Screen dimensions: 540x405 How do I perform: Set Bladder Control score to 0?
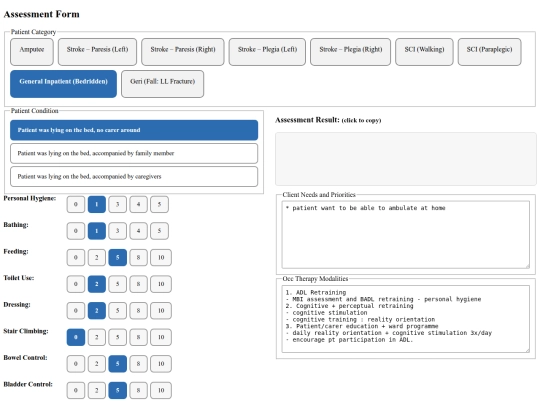point(76,390)
